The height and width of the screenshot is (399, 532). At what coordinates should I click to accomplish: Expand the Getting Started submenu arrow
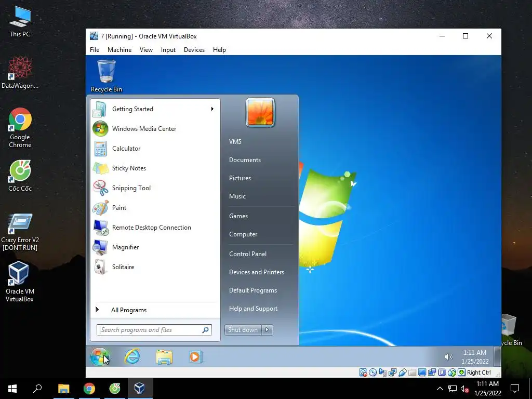[x=212, y=109]
